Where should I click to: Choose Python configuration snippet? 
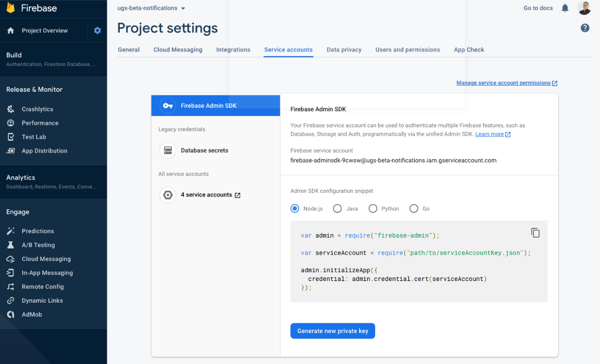[x=372, y=209]
